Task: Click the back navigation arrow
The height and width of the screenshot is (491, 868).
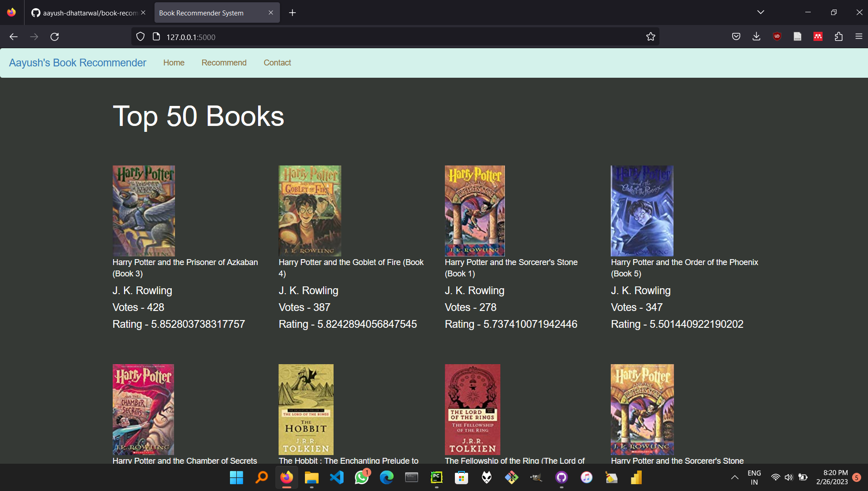Action: [x=13, y=36]
